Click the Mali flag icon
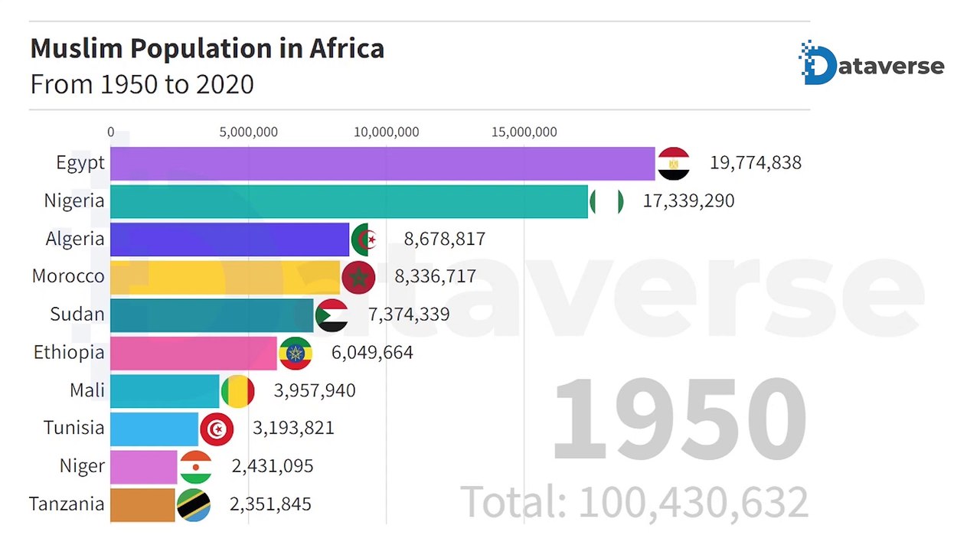980x551 pixels. (x=238, y=391)
